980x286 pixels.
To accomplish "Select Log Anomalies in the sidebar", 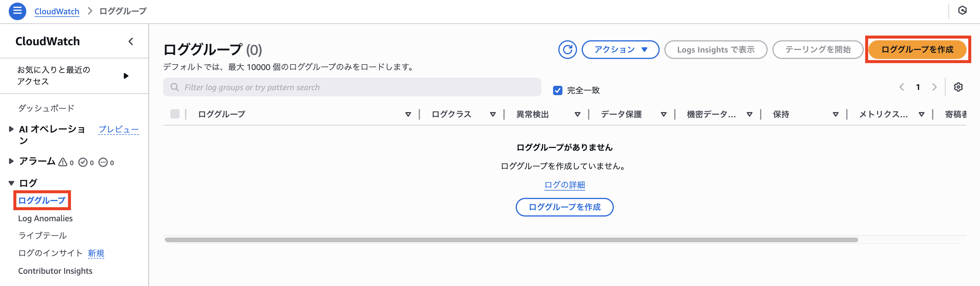I will click(x=46, y=218).
